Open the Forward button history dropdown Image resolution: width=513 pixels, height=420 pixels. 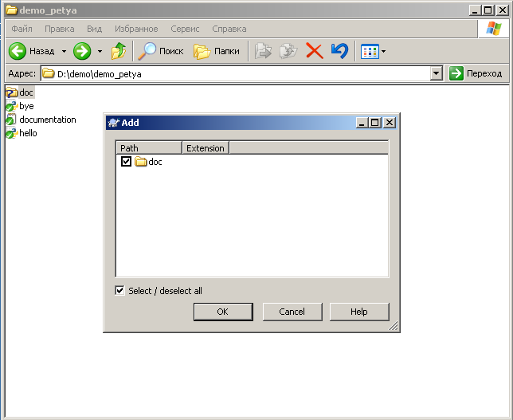[x=100, y=51]
